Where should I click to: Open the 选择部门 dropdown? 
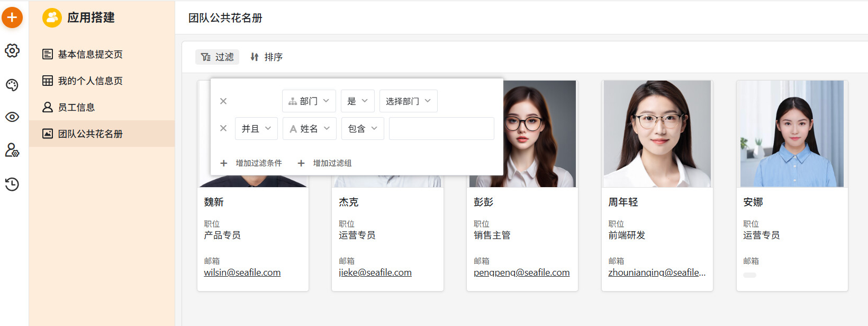point(408,101)
